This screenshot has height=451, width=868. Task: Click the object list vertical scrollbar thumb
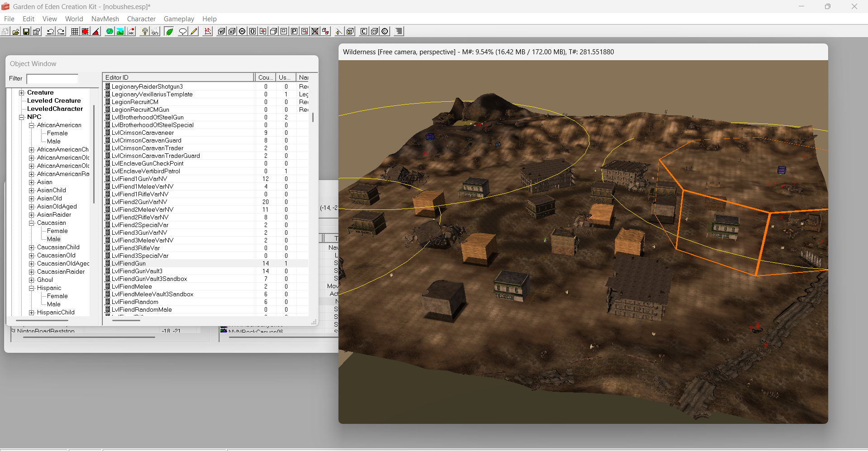(x=313, y=117)
